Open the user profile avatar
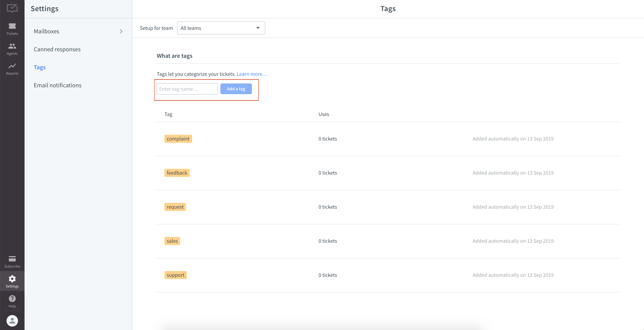Screen dimensions: 644x330 [12, 320]
